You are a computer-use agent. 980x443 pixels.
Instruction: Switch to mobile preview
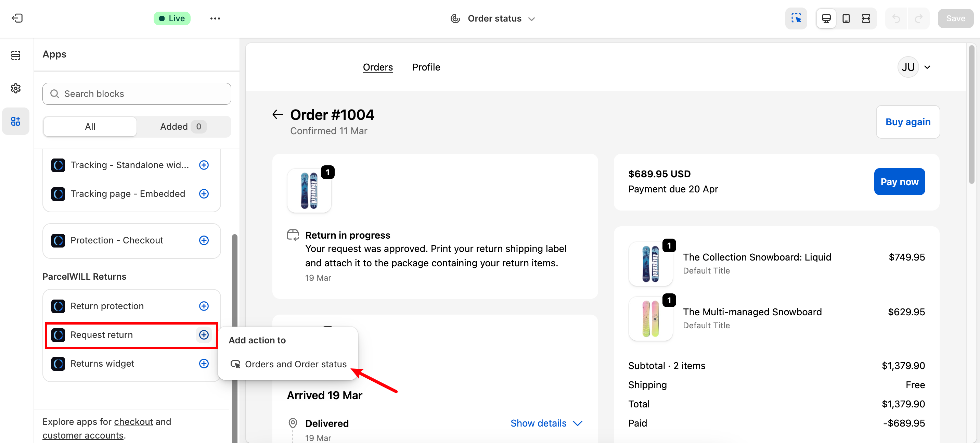(x=846, y=18)
